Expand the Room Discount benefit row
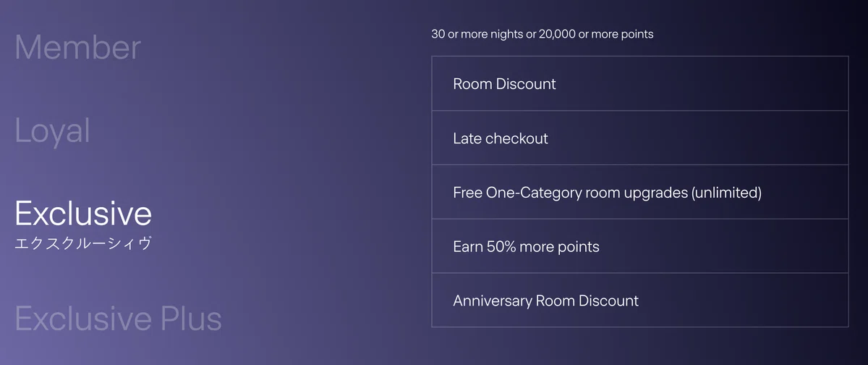The height and width of the screenshot is (365, 868). (639, 83)
